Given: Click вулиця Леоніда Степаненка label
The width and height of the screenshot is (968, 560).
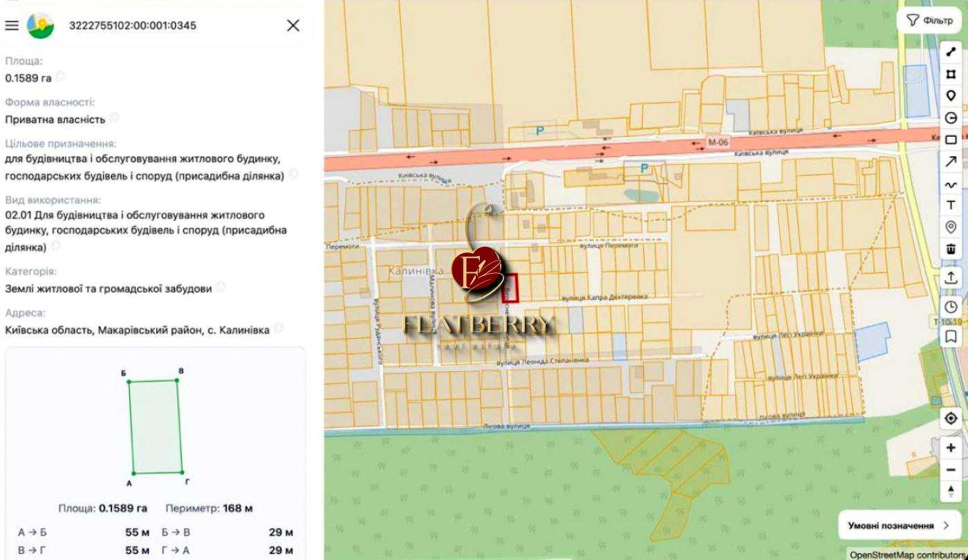Looking at the screenshot, I should pyautogui.click(x=543, y=361).
